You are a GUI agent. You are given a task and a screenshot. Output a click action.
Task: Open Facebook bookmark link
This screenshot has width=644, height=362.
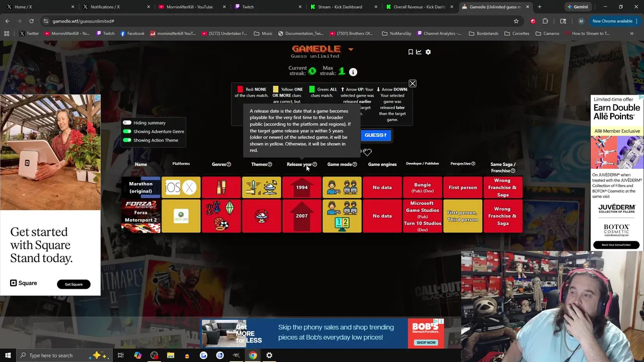coord(132,34)
